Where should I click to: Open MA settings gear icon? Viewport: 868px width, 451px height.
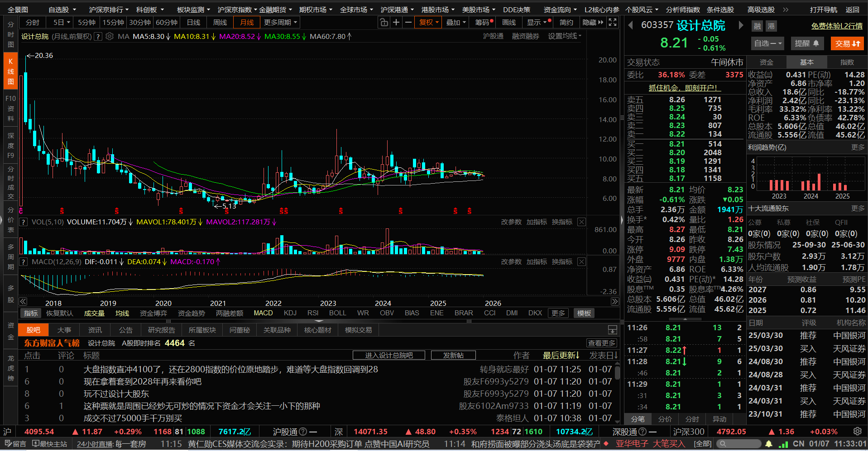pyautogui.click(x=110, y=36)
